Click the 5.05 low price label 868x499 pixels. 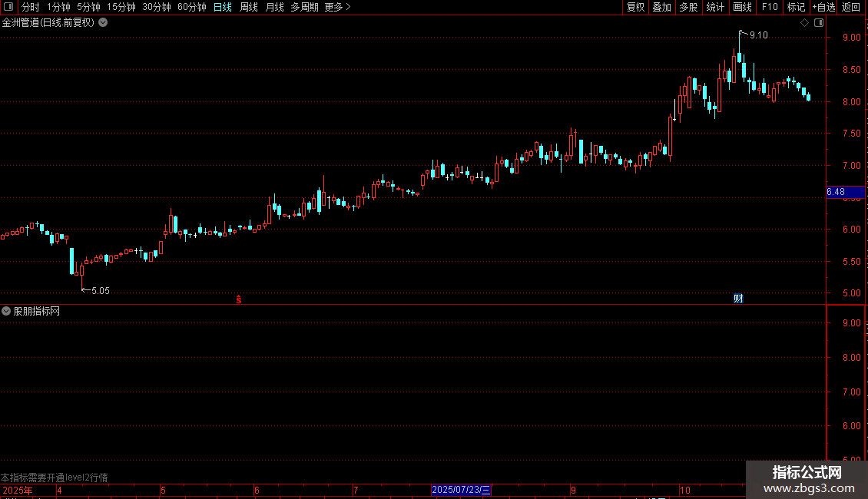pos(100,291)
